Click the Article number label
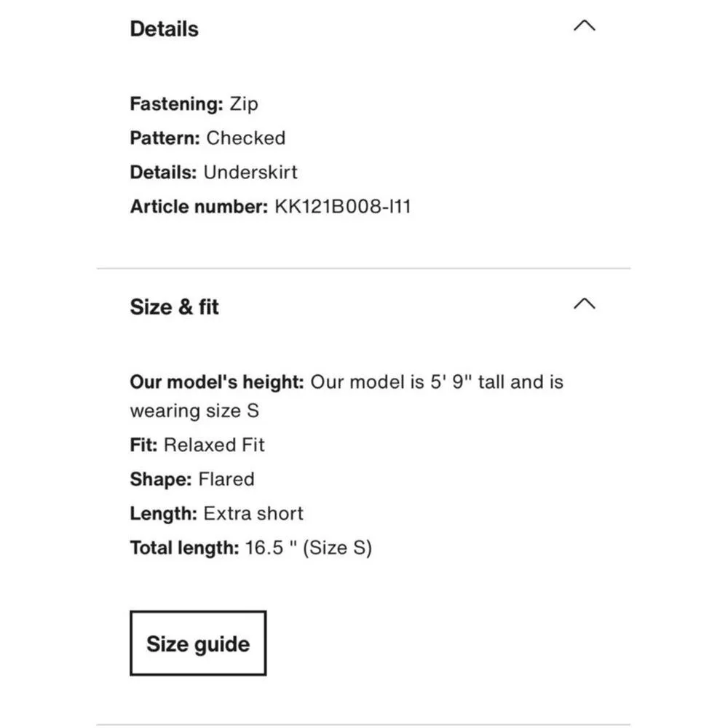The height and width of the screenshot is (728, 728). point(199,207)
